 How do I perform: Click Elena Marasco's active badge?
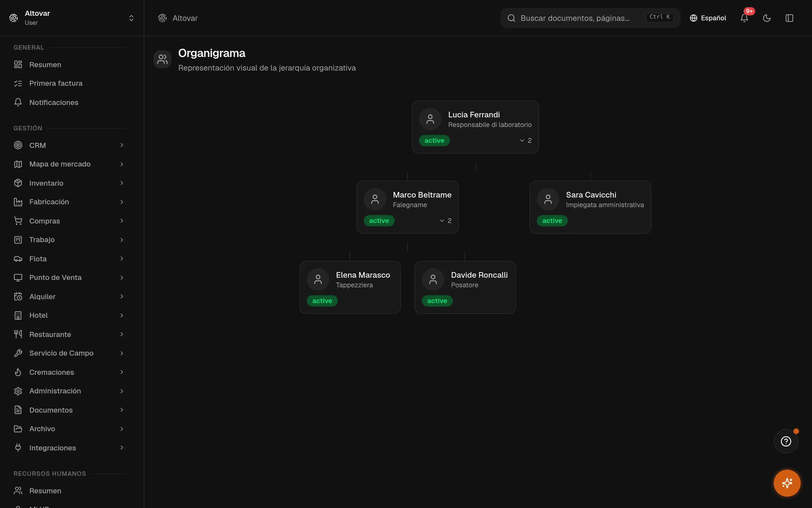click(x=322, y=301)
